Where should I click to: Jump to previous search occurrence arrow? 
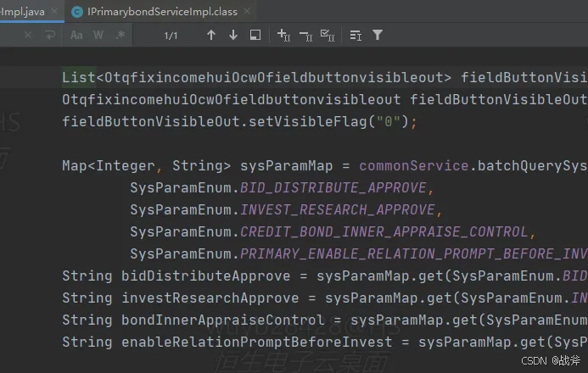tap(211, 36)
